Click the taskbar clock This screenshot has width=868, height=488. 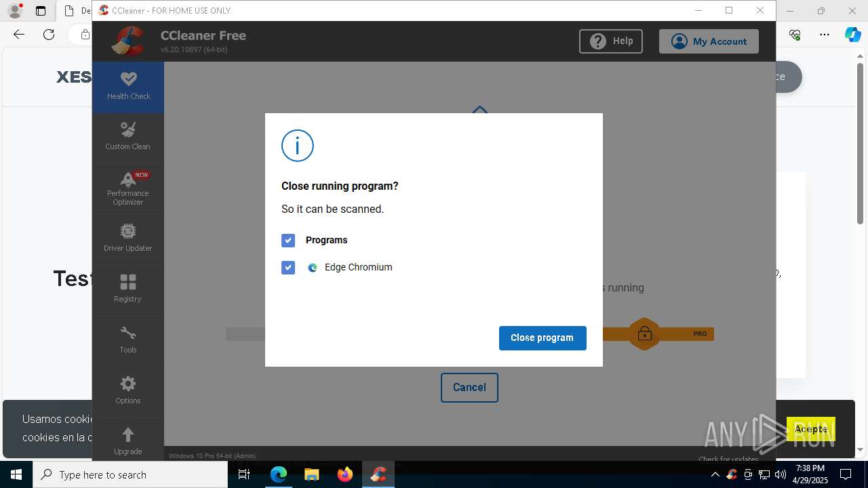[810, 474]
